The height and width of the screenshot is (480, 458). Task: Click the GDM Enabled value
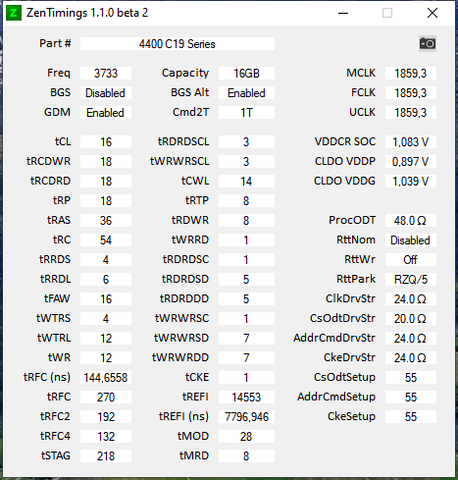(x=106, y=113)
